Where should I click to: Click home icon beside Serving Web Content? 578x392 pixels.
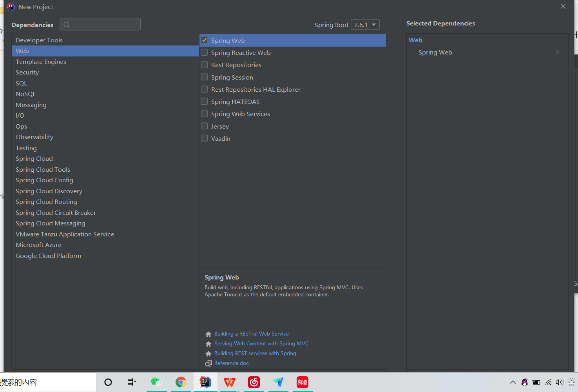pyautogui.click(x=208, y=344)
